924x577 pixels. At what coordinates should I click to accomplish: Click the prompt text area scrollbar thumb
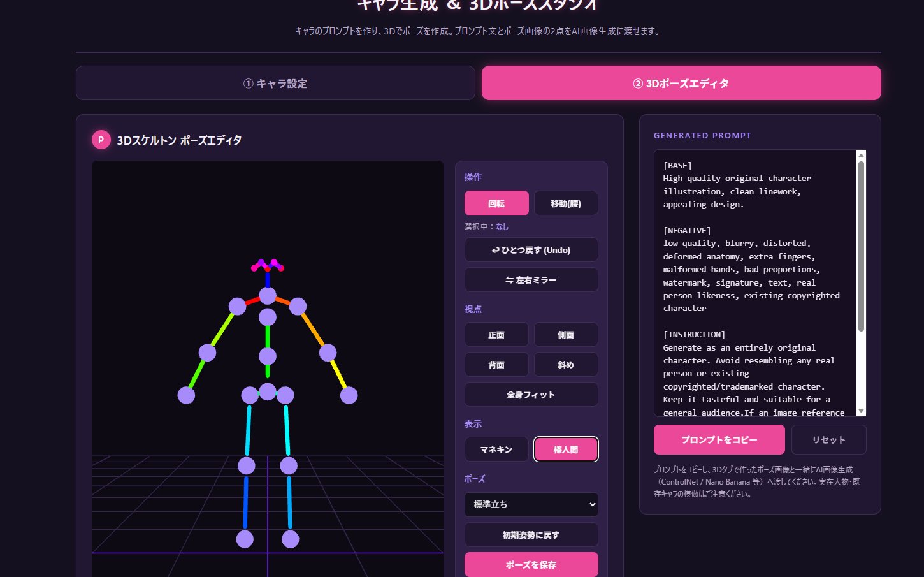click(862, 246)
